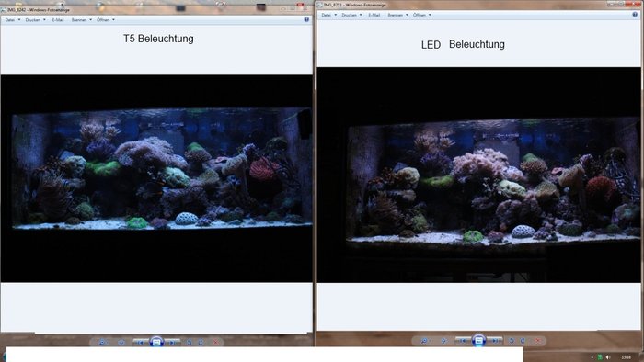Click E-Mail in IMG_8251 window

[x=374, y=15]
